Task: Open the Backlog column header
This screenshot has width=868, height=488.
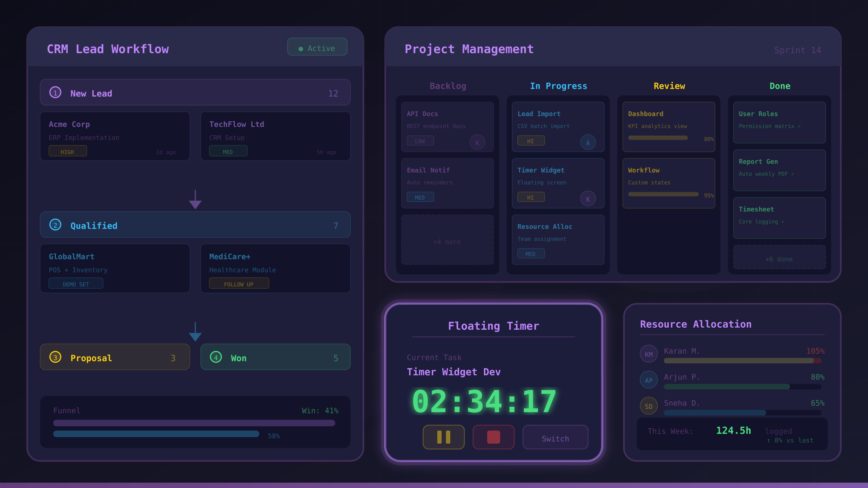Action: pyautogui.click(x=448, y=86)
